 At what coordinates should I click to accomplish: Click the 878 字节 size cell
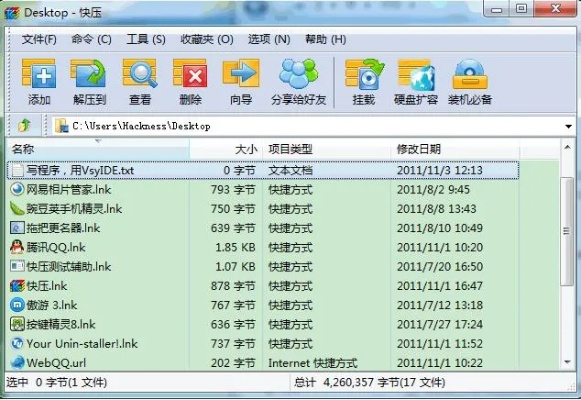[x=233, y=286]
